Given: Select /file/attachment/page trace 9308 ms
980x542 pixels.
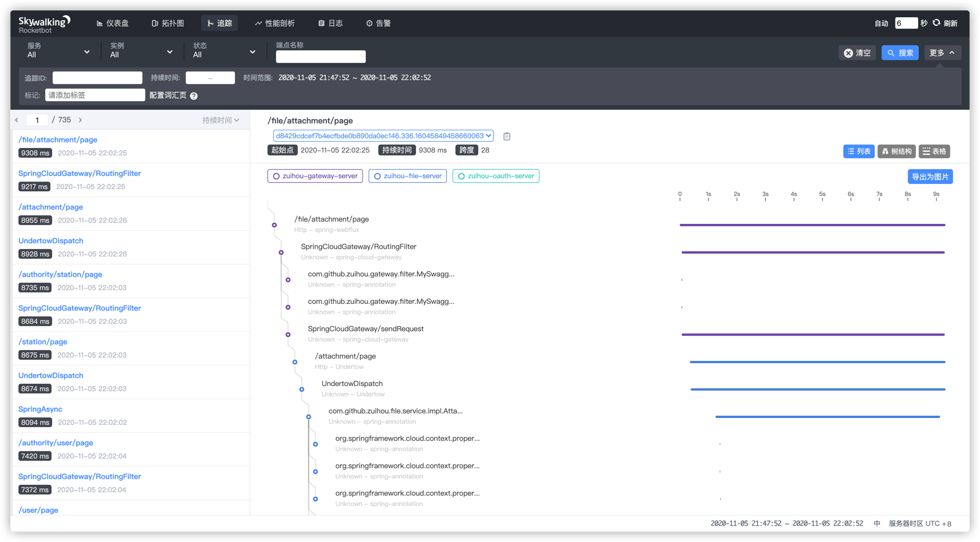Looking at the screenshot, I should [131, 146].
